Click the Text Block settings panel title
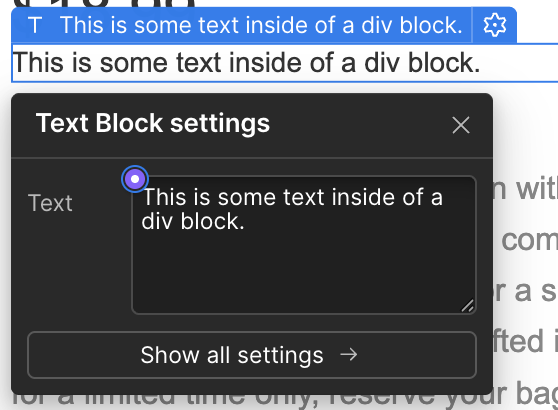This screenshot has width=558, height=410. pyautogui.click(x=153, y=123)
